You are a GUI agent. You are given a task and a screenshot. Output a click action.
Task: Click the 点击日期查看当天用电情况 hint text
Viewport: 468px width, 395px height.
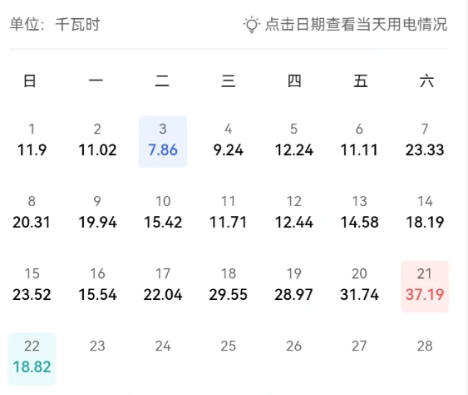(x=356, y=24)
